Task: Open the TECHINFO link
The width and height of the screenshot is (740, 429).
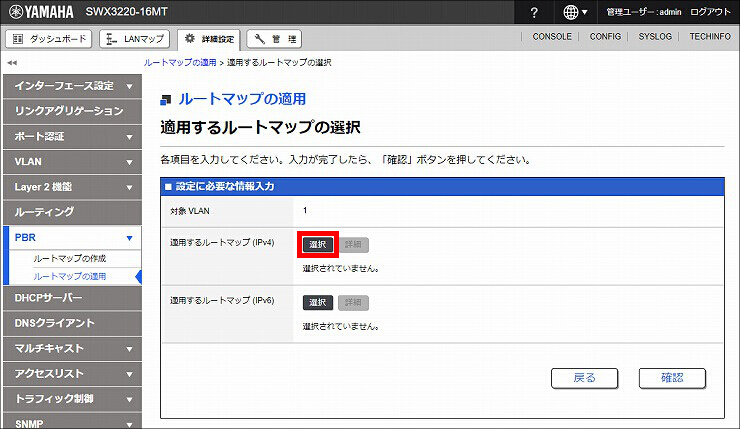Action: click(710, 36)
